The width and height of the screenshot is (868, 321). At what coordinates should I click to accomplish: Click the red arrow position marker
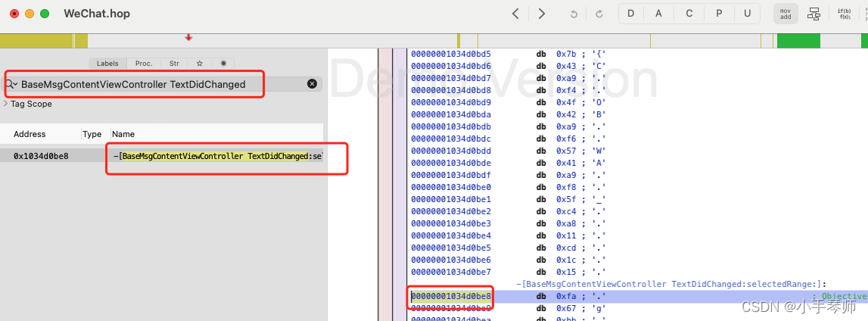pyautogui.click(x=188, y=37)
